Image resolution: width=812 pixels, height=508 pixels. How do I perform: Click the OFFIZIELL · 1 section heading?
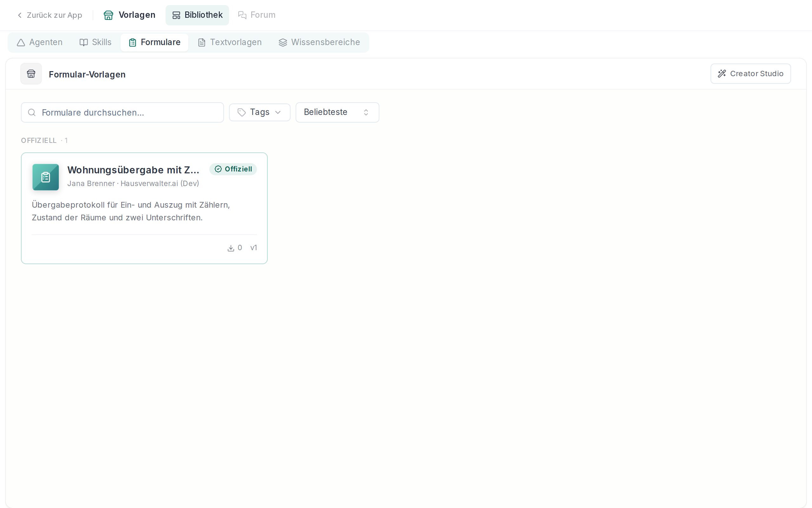pos(44,140)
